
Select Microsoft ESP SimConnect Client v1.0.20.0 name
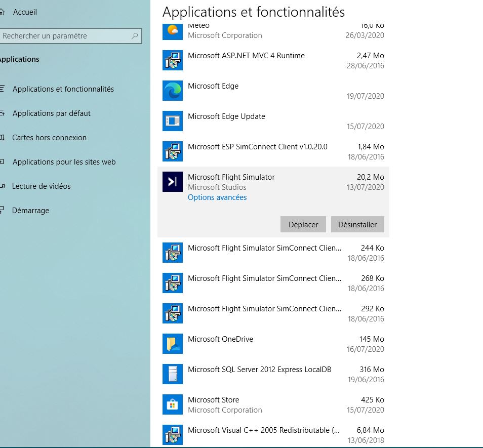(258, 147)
